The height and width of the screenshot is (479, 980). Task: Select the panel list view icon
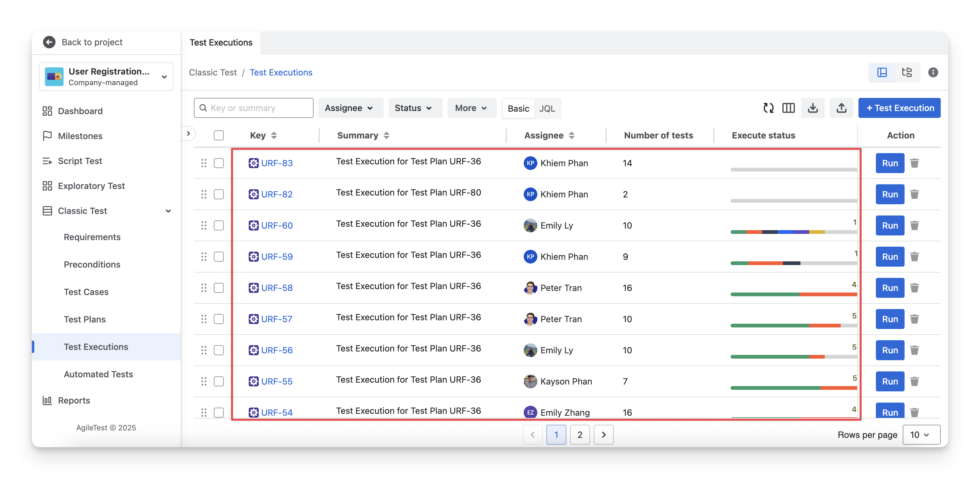pyautogui.click(x=882, y=72)
